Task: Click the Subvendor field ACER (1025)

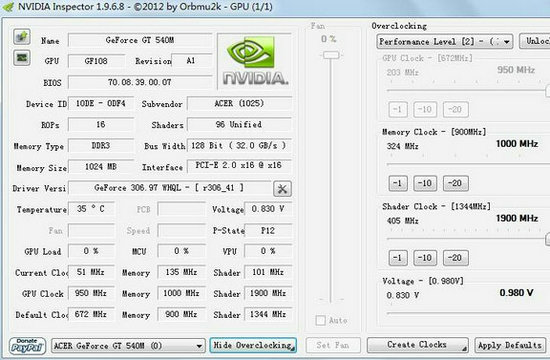Action: pos(240,104)
